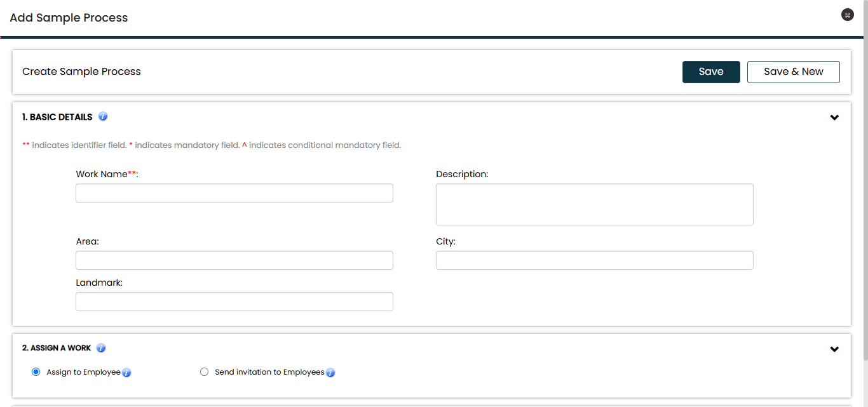Select the City input box
The height and width of the screenshot is (407, 868).
[x=594, y=260]
